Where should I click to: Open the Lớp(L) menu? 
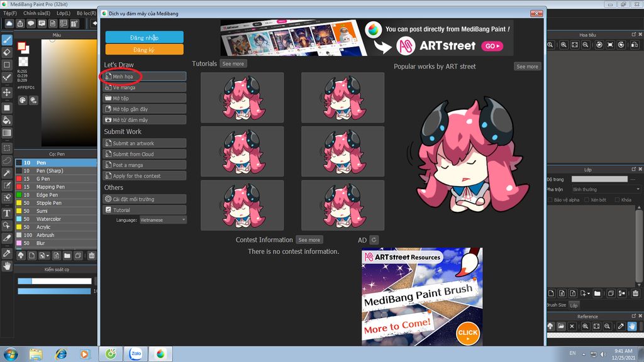pyautogui.click(x=64, y=13)
